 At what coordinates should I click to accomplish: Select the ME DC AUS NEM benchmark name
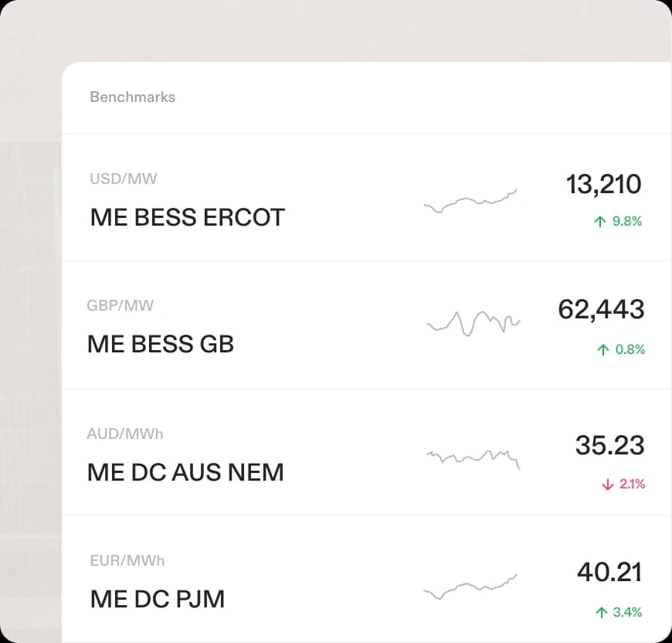(x=185, y=472)
